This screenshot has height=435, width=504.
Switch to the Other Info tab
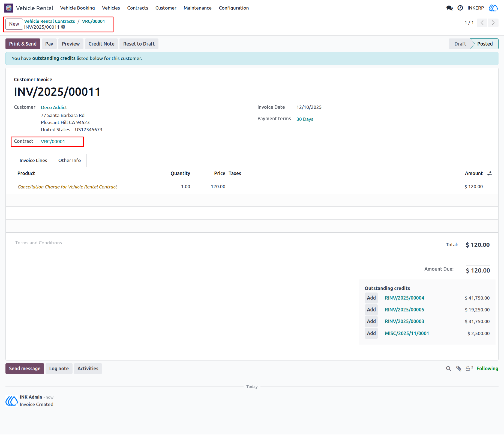click(70, 160)
